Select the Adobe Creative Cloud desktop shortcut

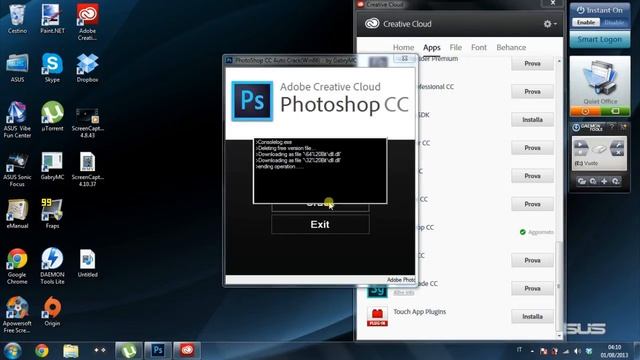tap(87, 22)
